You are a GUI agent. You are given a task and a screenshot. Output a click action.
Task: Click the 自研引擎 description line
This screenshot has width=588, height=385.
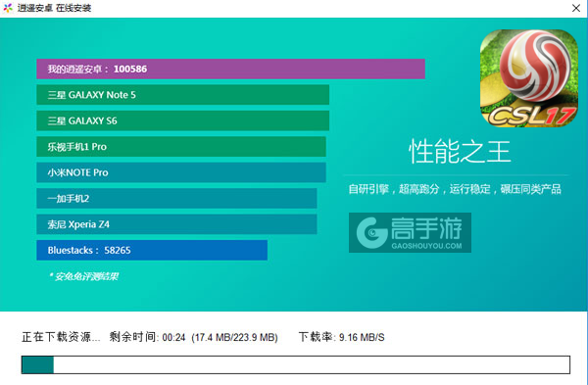(455, 189)
